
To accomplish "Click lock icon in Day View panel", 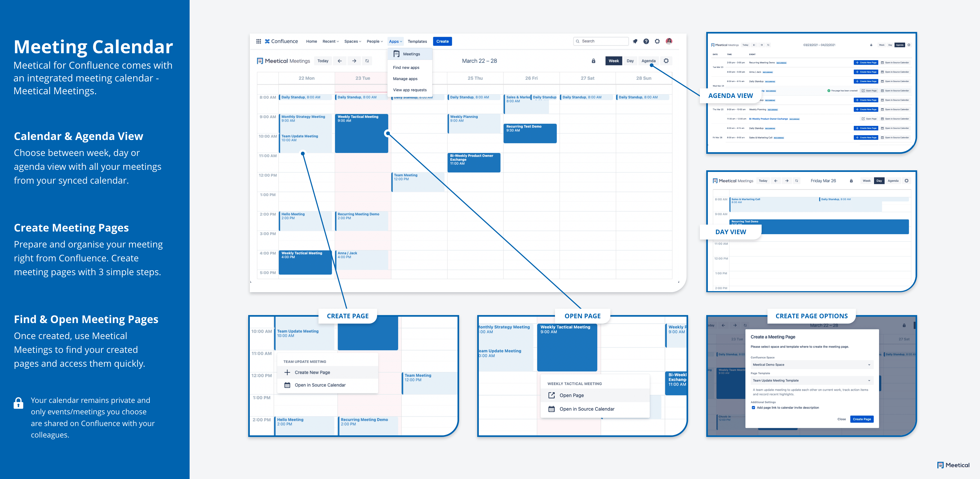I will pos(851,181).
